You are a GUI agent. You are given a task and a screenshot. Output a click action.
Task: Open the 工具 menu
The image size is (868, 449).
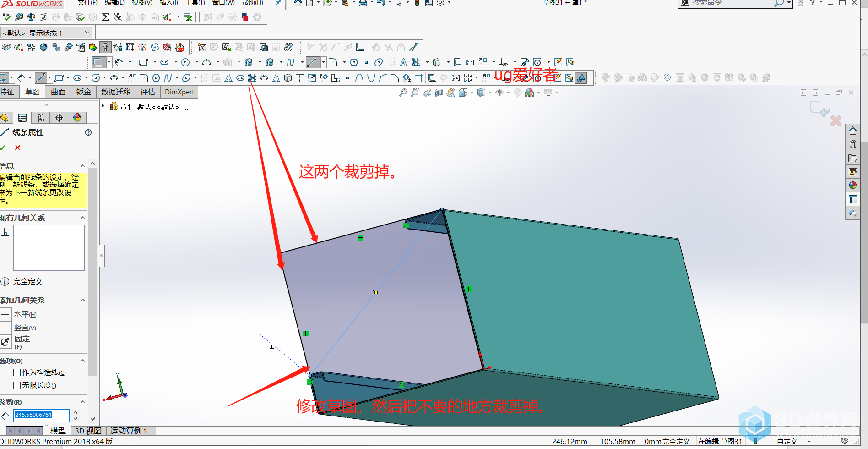point(195,3)
